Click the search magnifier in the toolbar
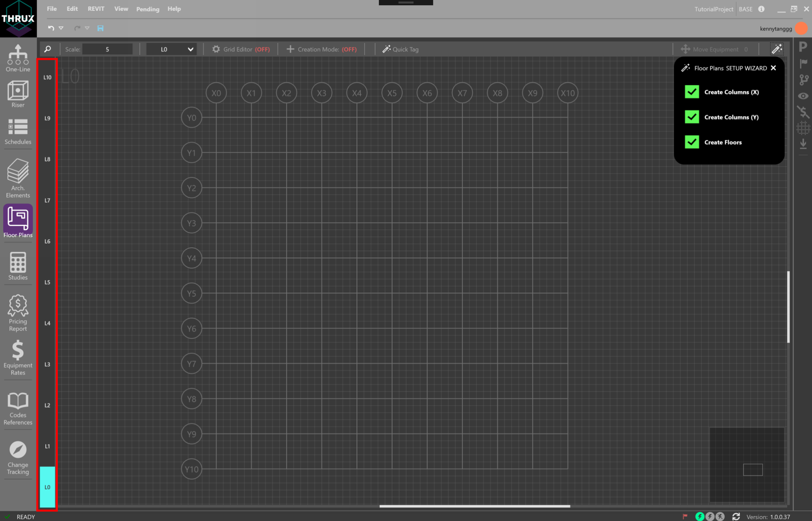812x521 pixels. [x=47, y=49]
